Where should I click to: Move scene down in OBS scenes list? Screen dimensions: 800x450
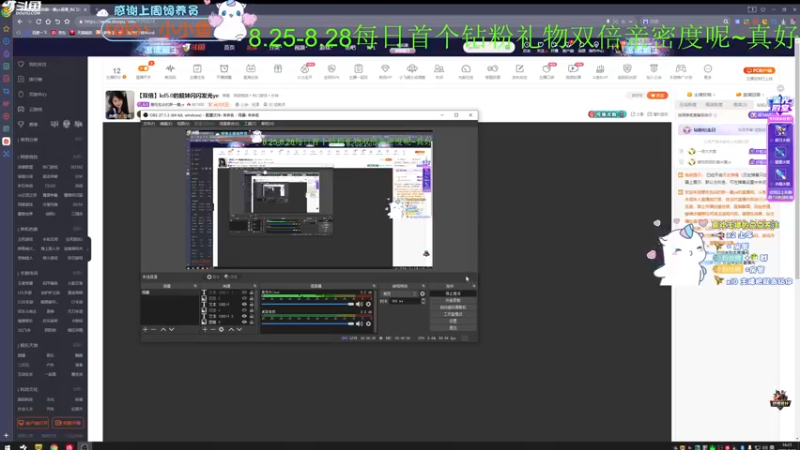coord(171,330)
